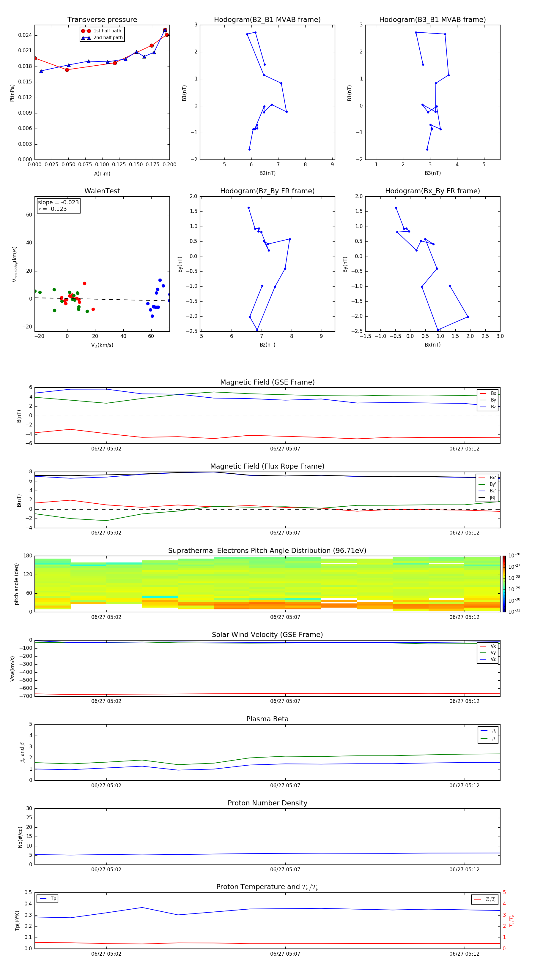The width and height of the screenshot is (535, 980).
Task: Click '2nd half path' legend entry
Action: click(102, 38)
